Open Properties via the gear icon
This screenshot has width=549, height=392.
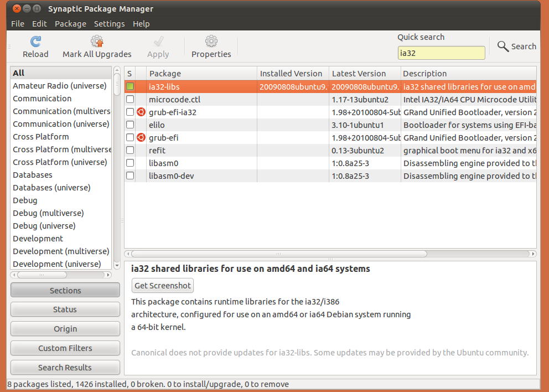(211, 42)
